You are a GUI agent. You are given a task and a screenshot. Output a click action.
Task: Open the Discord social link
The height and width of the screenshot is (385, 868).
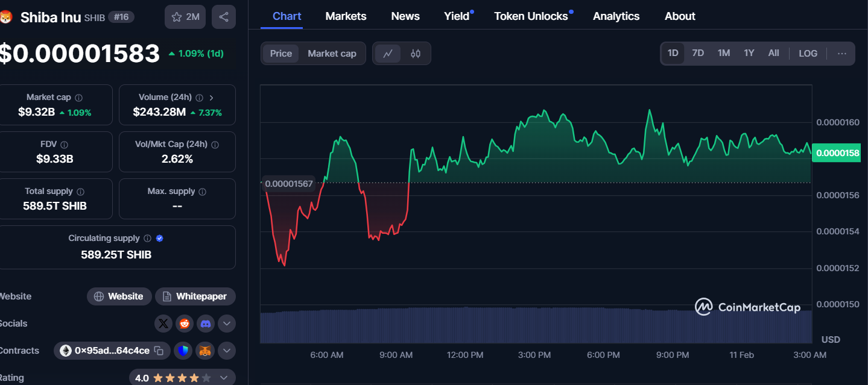(x=206, y=324)
